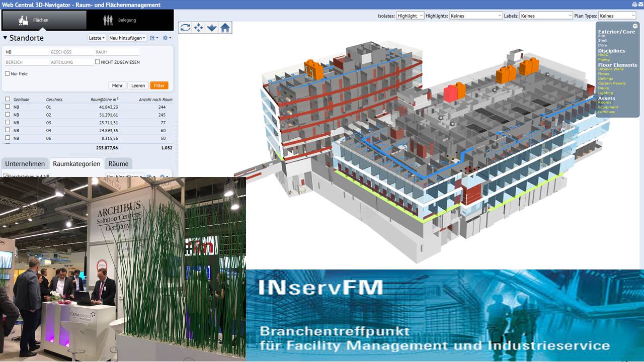Click the Leeren button
644x362 pixels.
click(x=138, y=85)
